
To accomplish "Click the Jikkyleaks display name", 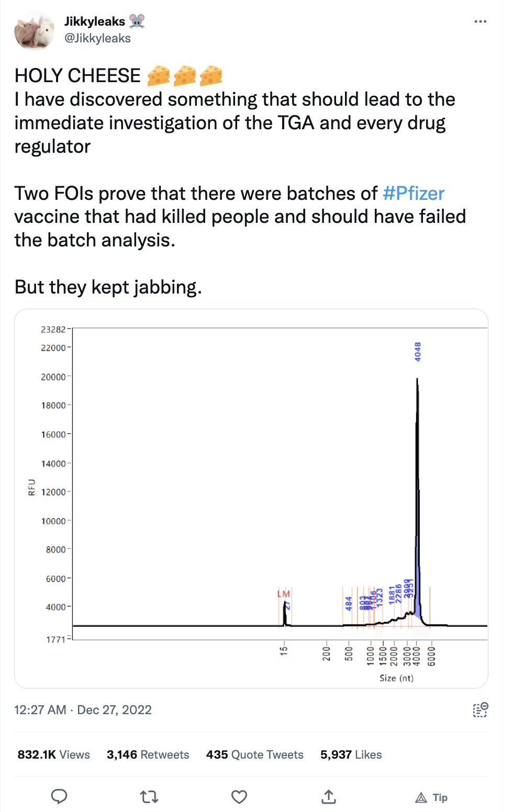I will [95, 21].
